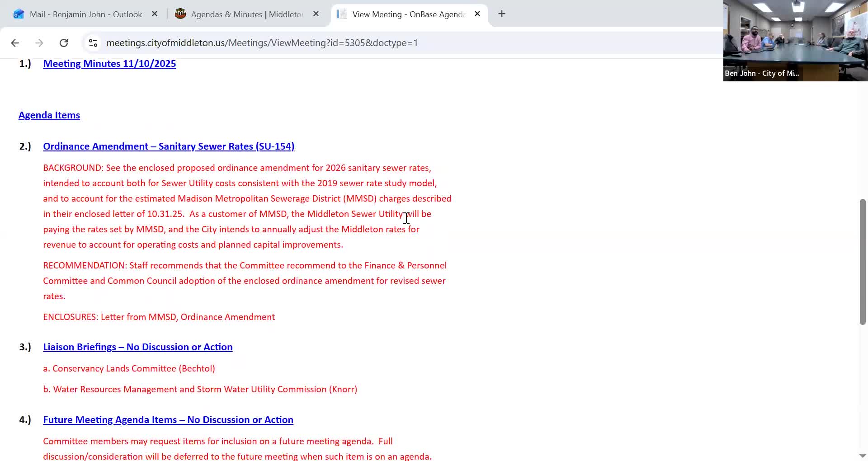
Task: Click the 'Ben John - City of Mi...' name label
Action: [x=762, y=73]
